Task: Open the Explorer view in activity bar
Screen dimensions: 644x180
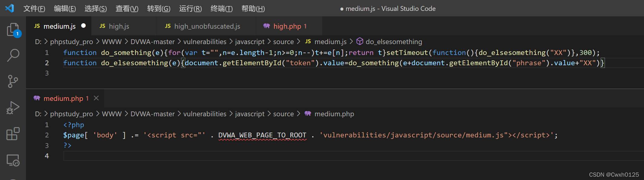Action: tap(13, 30)
